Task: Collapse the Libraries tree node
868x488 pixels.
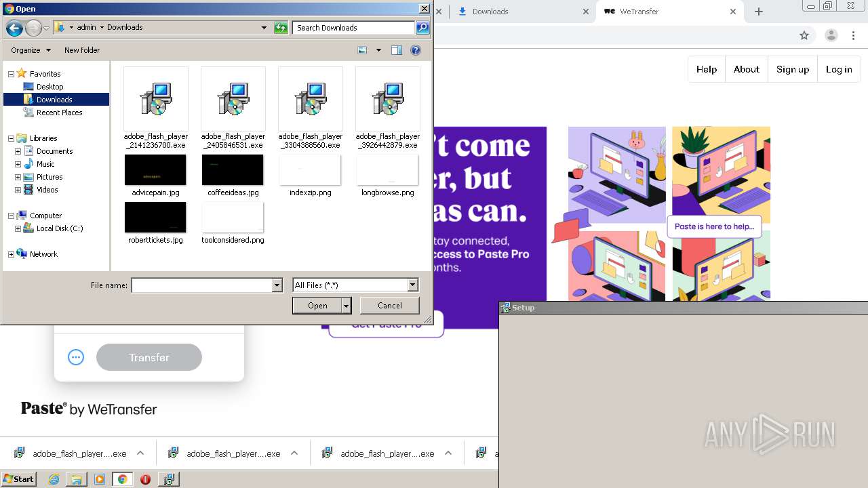Action: pos(11,138)
